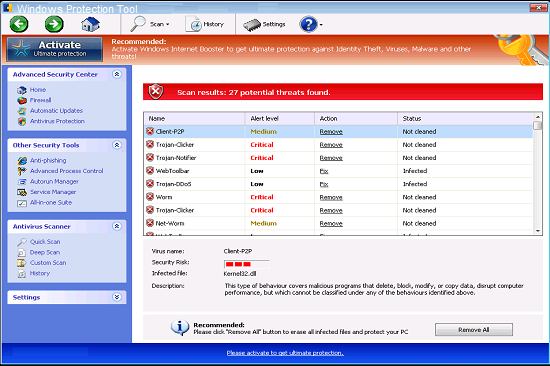
Task: Click the blue help question mark
Action: coord(308,24)
